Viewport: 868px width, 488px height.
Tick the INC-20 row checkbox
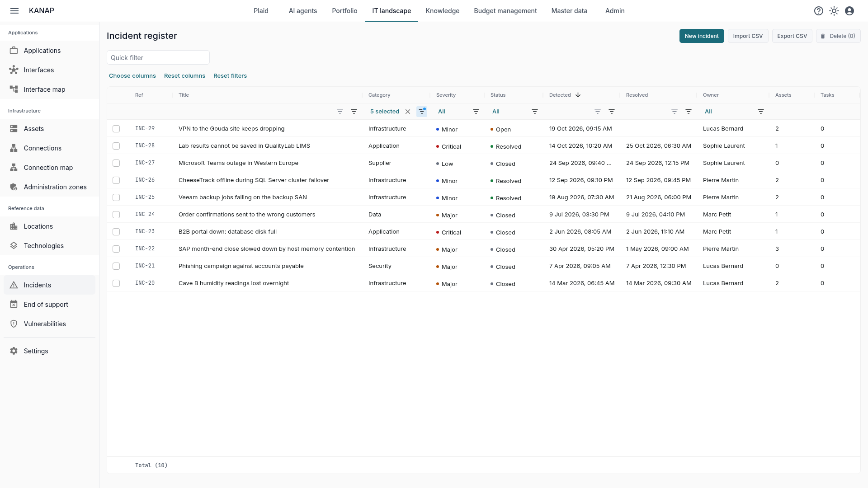[x=116, y=283]
